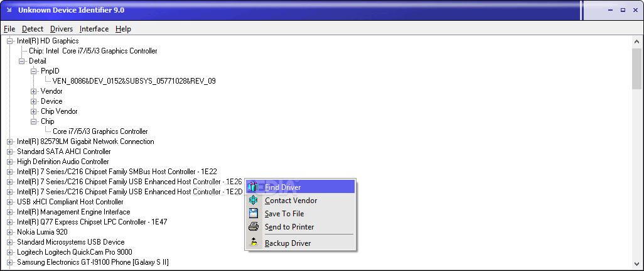Expand the Nokia Lumia 920 node
This screenshot has height=271, width=644.
10,233
